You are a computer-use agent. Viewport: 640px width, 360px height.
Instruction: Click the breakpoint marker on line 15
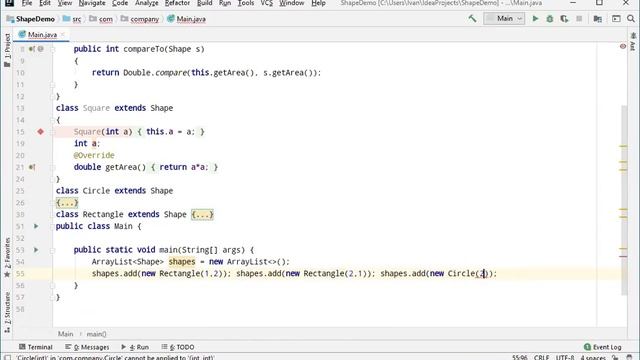tap(40, 131)
